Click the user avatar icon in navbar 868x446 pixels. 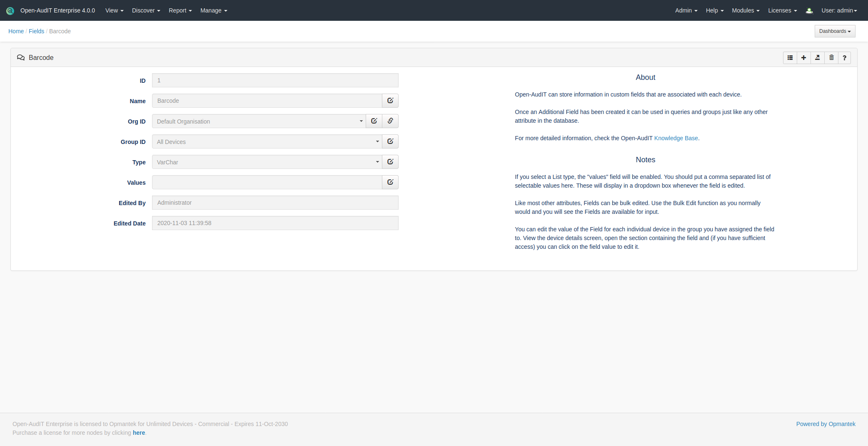pyautogui.click(x=809, y=11)
